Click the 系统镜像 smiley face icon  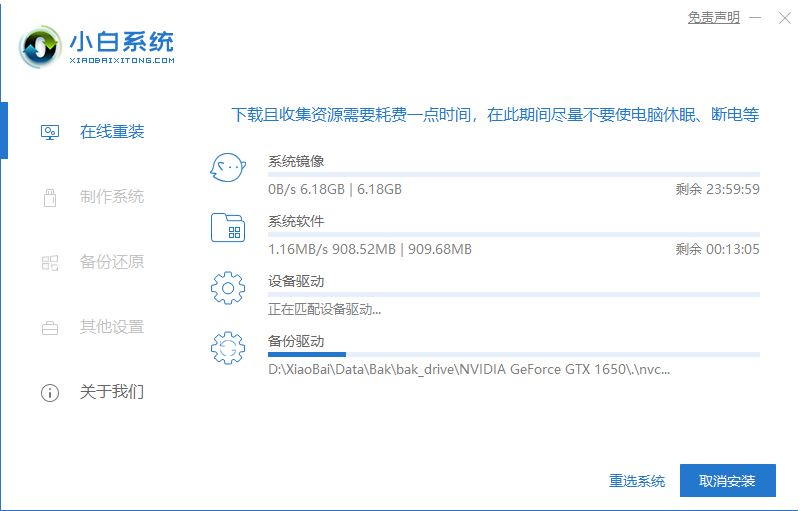(227, 168)
